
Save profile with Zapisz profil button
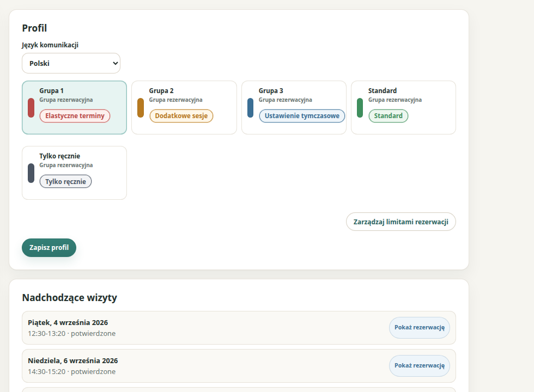tap(49, 248)
